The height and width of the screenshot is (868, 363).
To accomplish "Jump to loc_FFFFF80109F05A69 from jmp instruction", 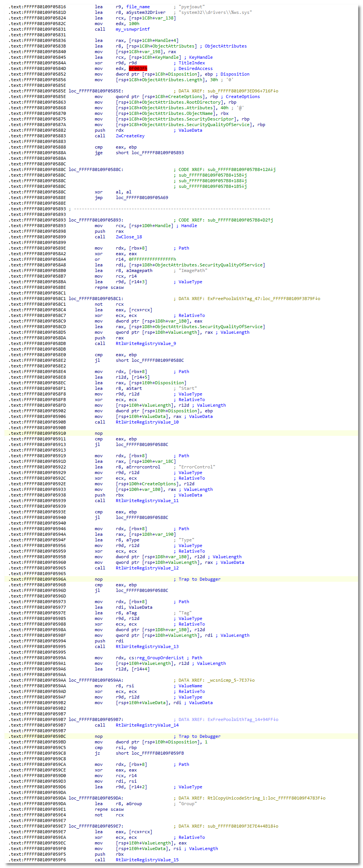I will point(142,198).
